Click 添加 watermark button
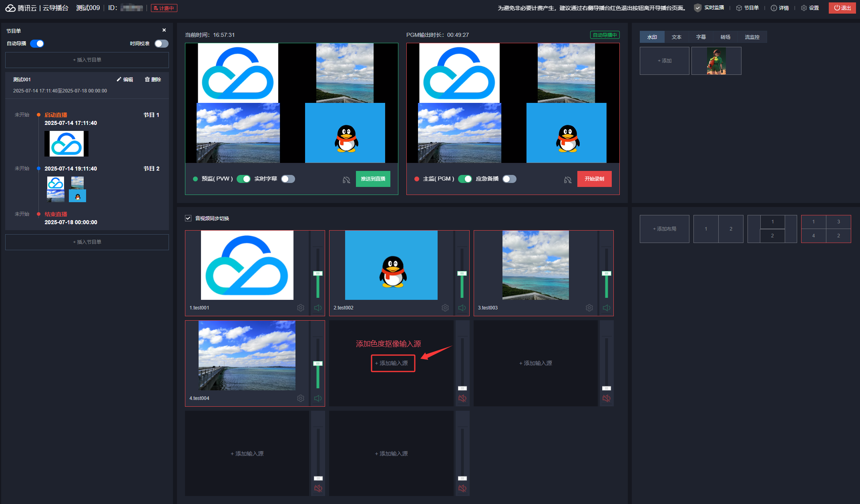This screenshot has height=504, width=860. 665,61
